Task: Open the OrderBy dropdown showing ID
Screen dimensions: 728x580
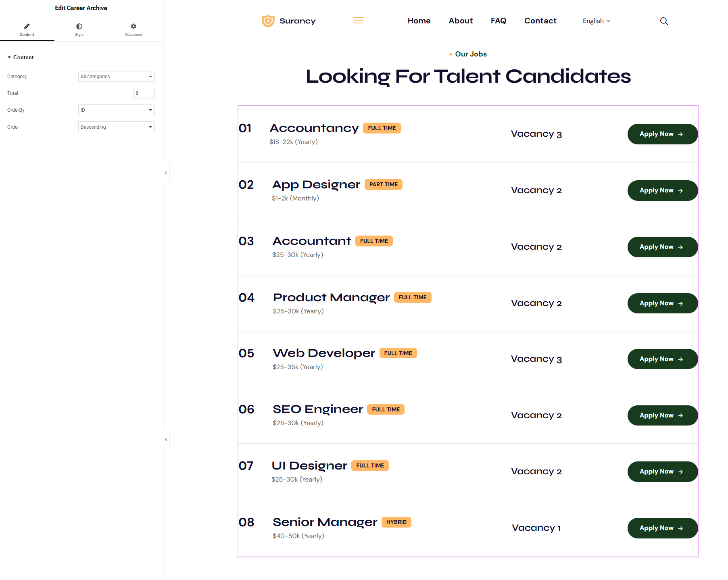Action: (117, 110)
